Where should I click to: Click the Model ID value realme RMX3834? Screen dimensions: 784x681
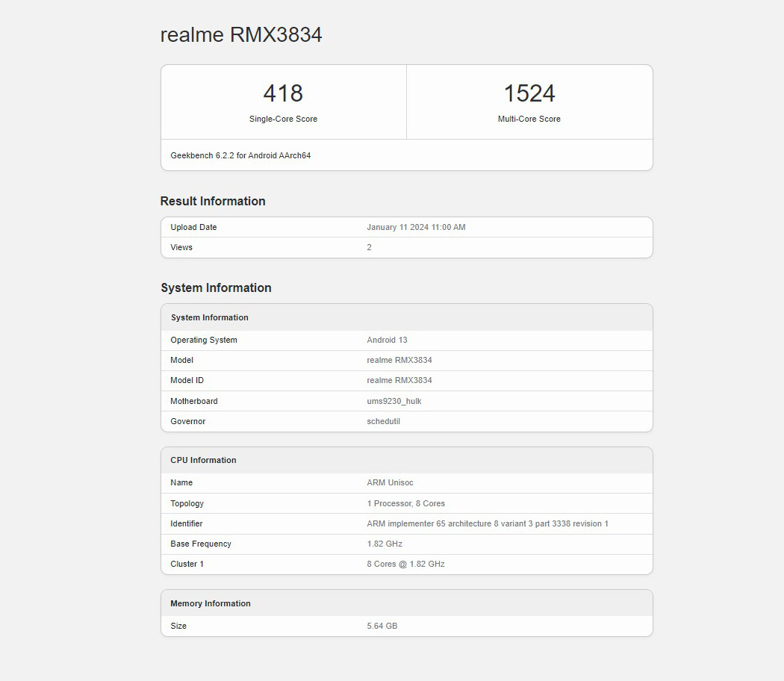click(x=399, y=380)
